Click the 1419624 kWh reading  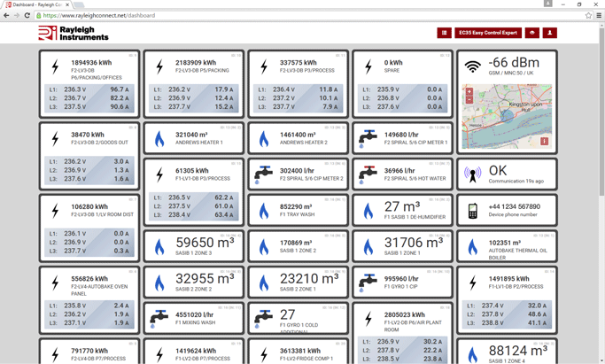pyautogui.click(x=196, y=351)
